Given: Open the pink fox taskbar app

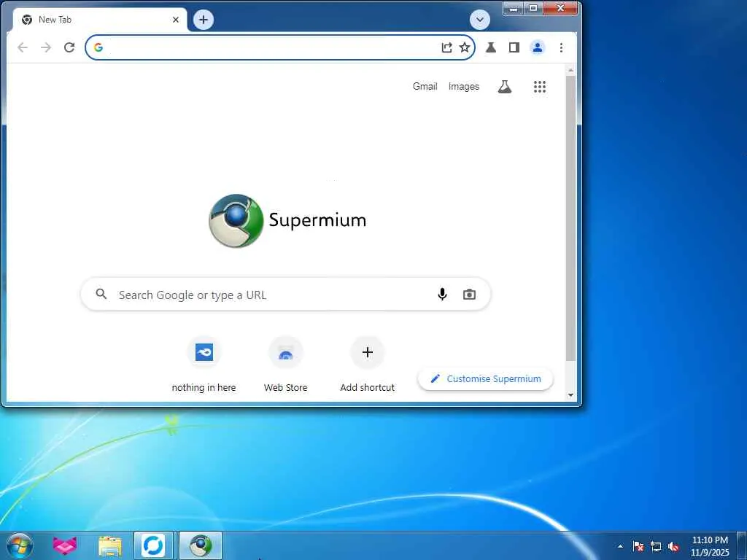Looking at the screenshot, I should 65,545.
